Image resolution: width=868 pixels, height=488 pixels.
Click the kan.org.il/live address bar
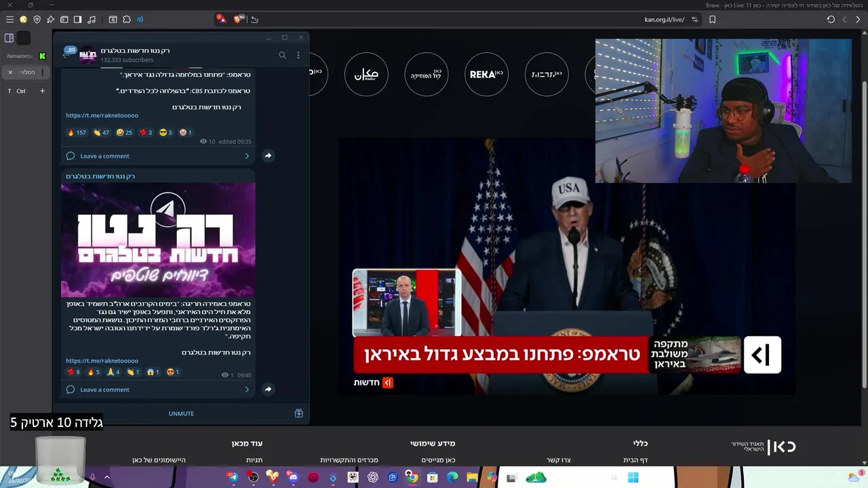click(x=665, y=20)
